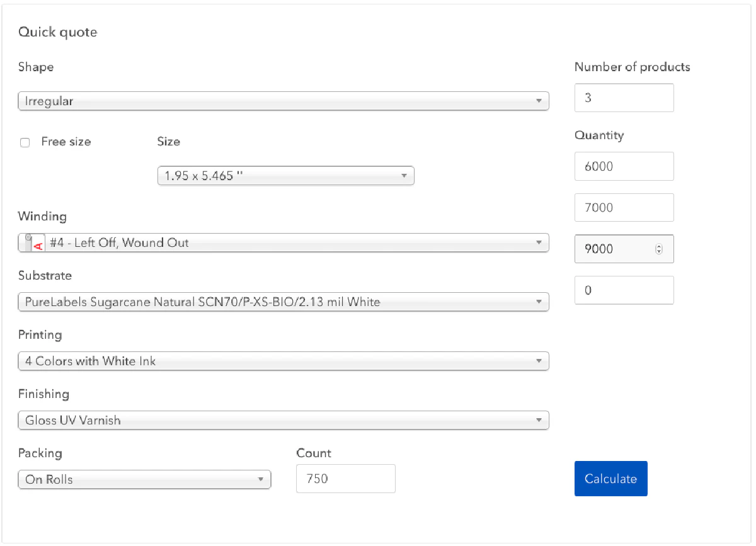Click the first quantity field showing 6000
The height and width of the screenshot is (546, 756).
(624, 166)
